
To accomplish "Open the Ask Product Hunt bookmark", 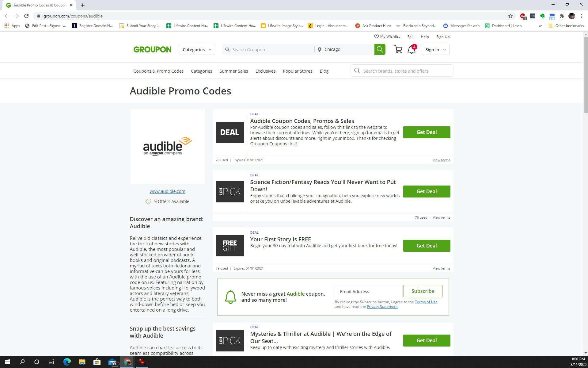I will point(373,26).
